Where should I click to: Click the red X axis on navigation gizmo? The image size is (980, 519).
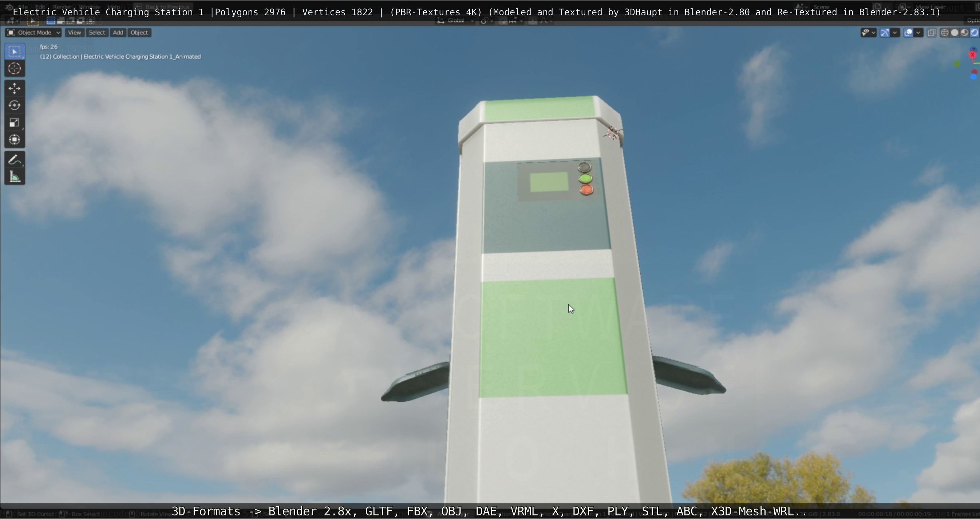(x=973, y=55)
